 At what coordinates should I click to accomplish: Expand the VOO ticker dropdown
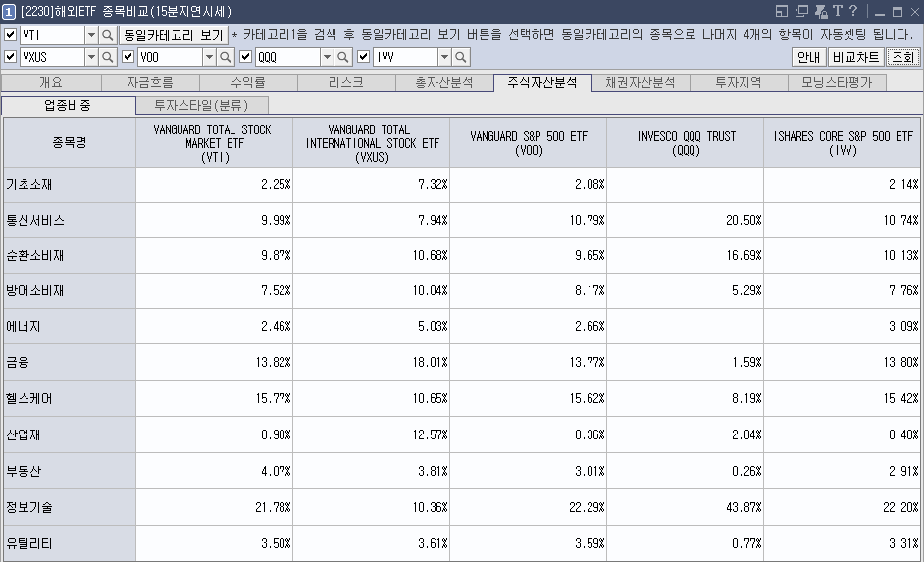click(209, 57)
